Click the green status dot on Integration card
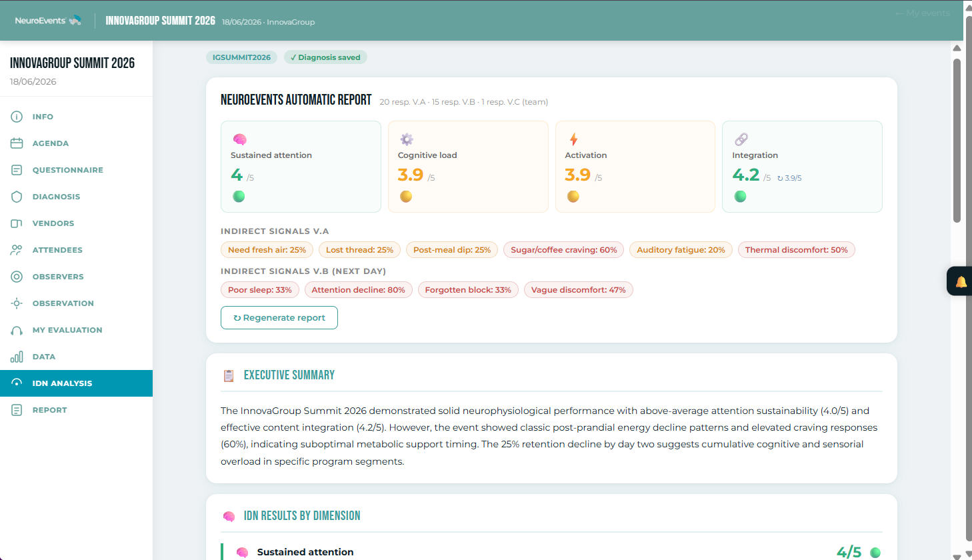Viewport: 972px width, 560px height. coord(740,196)
